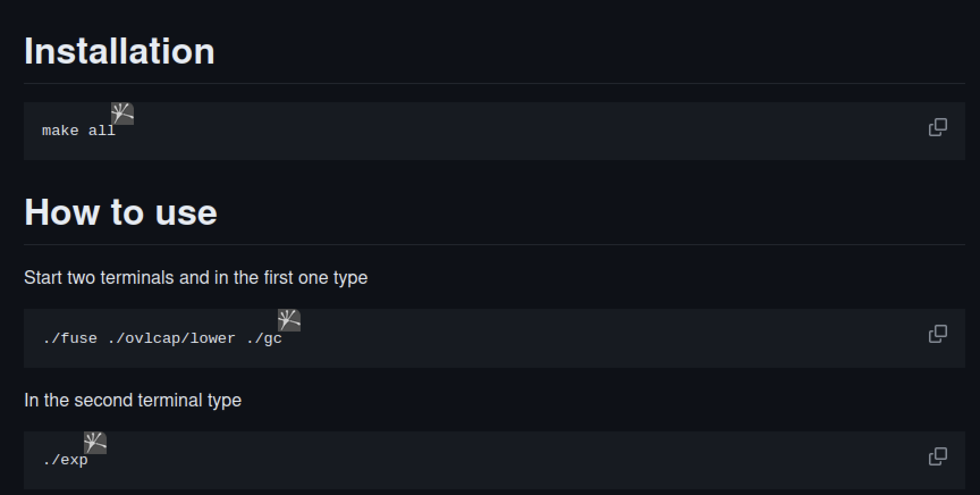980x495 pixels.
Task: Click the word "all" in the first code block
Action: coord(102,131)
